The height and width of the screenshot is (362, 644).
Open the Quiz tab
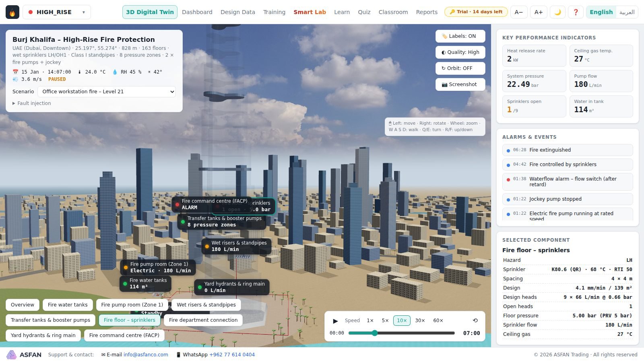pos(364,12)
